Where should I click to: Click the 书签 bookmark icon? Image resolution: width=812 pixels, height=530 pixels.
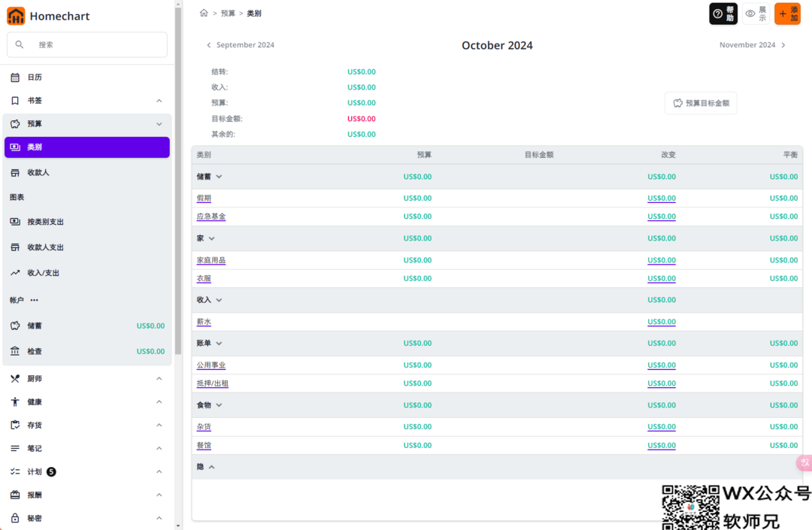15,101
